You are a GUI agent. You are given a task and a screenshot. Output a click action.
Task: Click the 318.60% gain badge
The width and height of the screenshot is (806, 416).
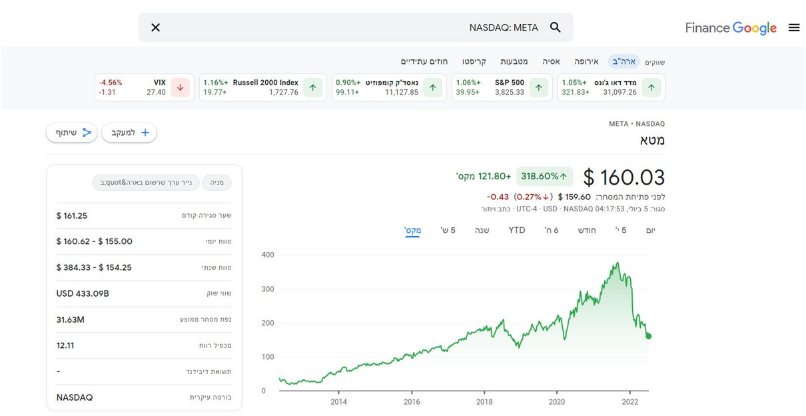point(545,175)
